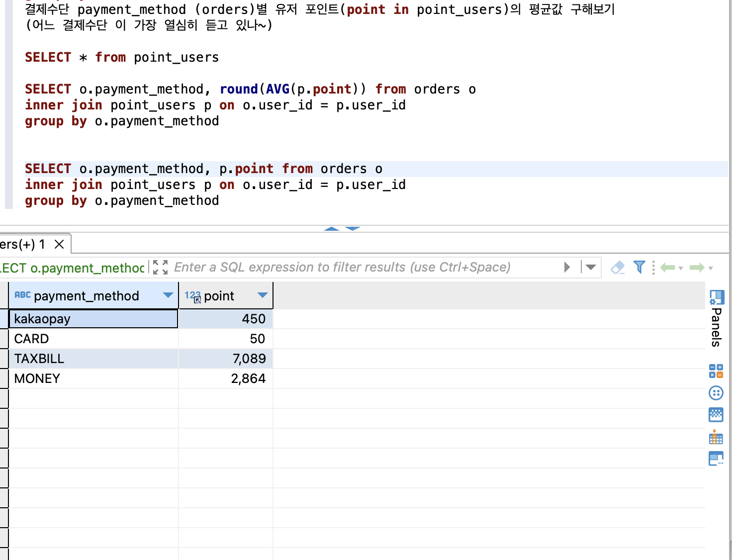732x560 pixels.
Task: Open the point column filter dropdown
Action: click(x=263, y=295)
